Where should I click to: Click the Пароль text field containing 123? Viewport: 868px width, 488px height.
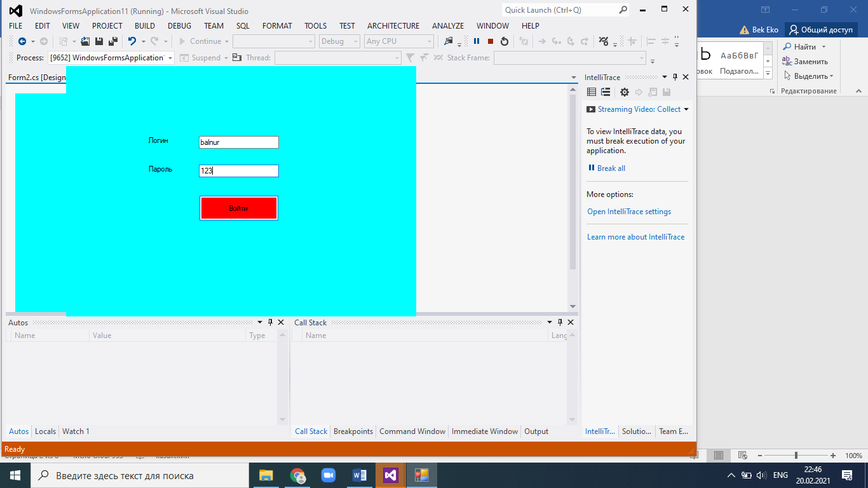(x=239, y=171)
